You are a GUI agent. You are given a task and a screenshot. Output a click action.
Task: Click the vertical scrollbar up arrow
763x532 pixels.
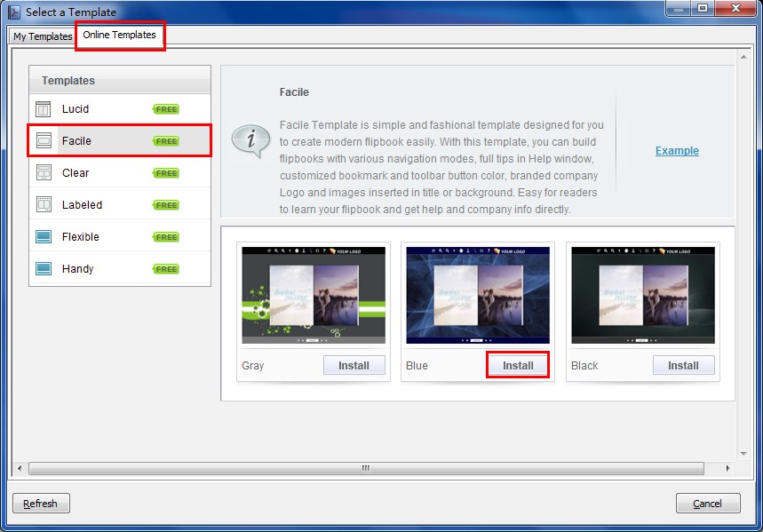click(x=743, y=58)
